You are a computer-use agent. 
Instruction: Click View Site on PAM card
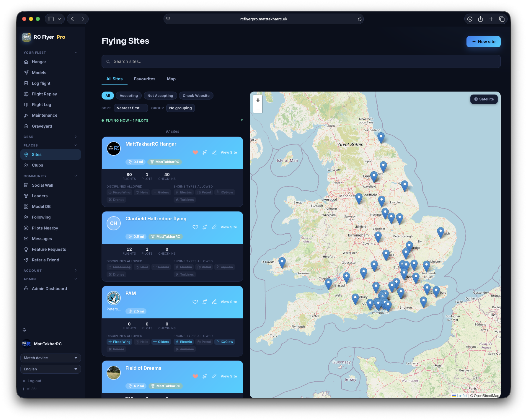[229, 302]
